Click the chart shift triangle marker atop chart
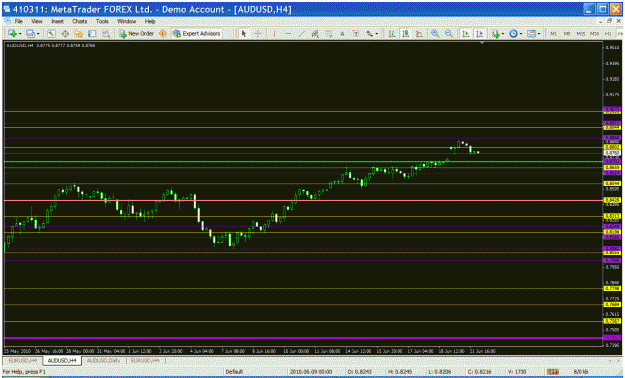 [482, 42]
